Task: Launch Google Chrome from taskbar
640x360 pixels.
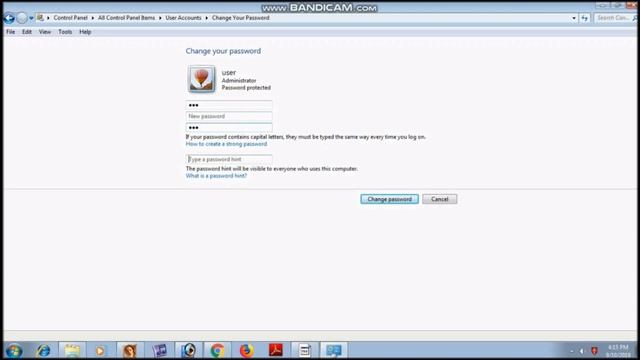Action: (218, 351)
